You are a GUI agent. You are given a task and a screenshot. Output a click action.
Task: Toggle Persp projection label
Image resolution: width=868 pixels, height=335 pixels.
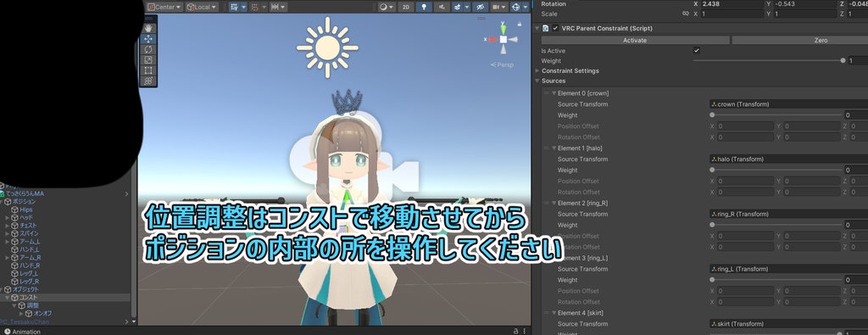click(502, 64)
